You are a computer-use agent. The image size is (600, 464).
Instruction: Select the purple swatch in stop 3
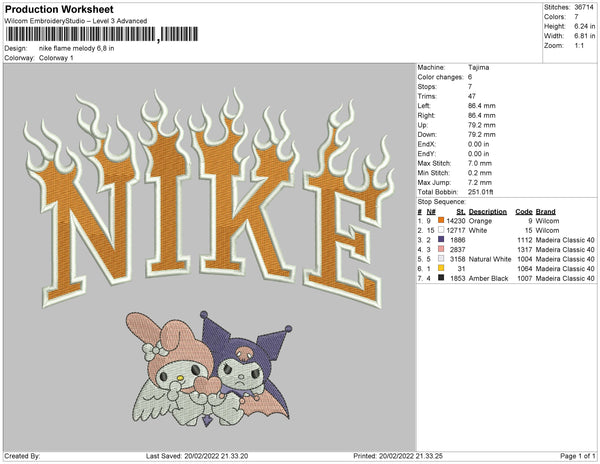pos(441,239)
